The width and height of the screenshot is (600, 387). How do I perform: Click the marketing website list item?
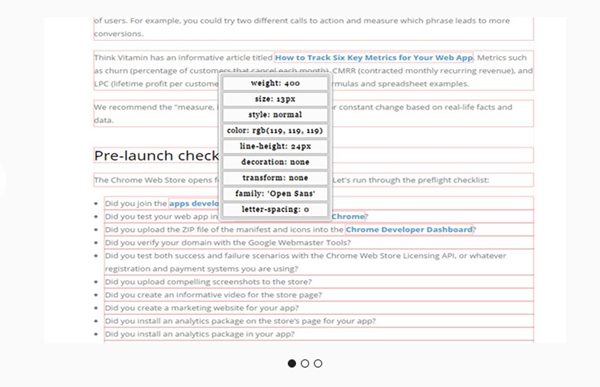(202, 307)
